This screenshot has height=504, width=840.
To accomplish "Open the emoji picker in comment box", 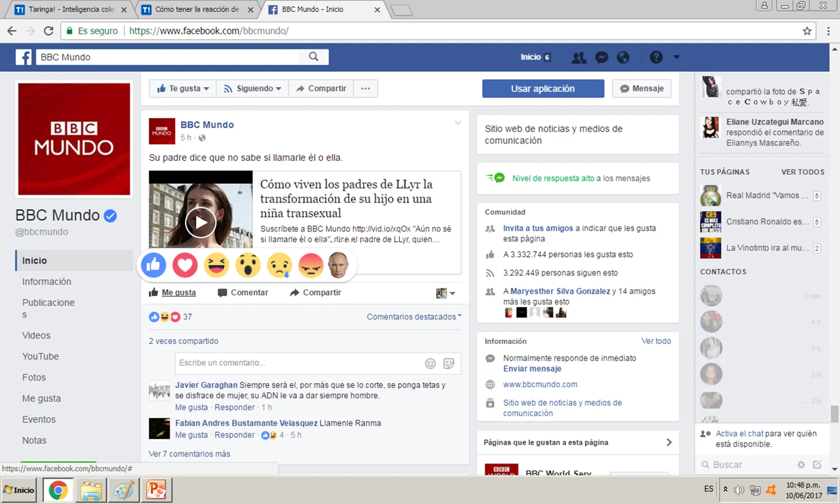I will pos(430,363).
